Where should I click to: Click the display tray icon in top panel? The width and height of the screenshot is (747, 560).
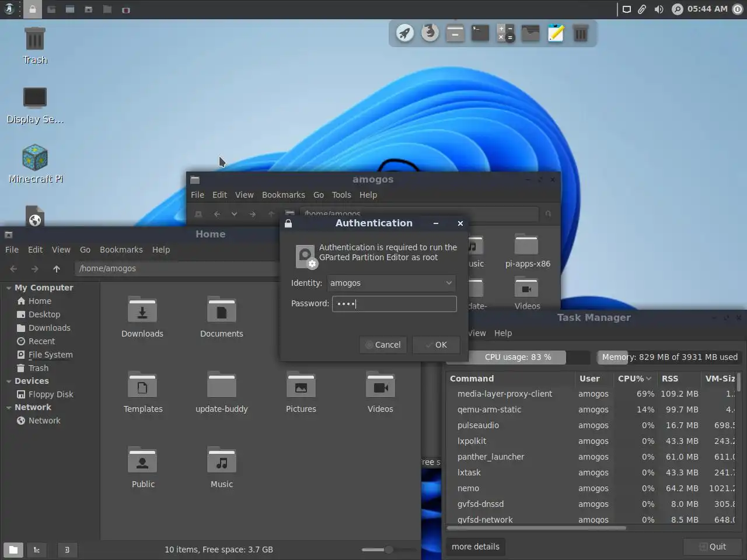(627, 9)
